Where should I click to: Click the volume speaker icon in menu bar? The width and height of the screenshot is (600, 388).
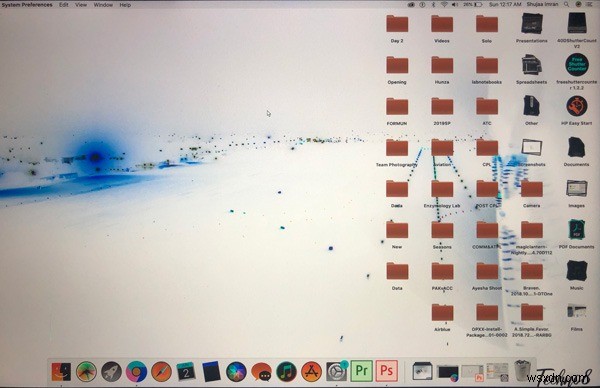[455, 5]
